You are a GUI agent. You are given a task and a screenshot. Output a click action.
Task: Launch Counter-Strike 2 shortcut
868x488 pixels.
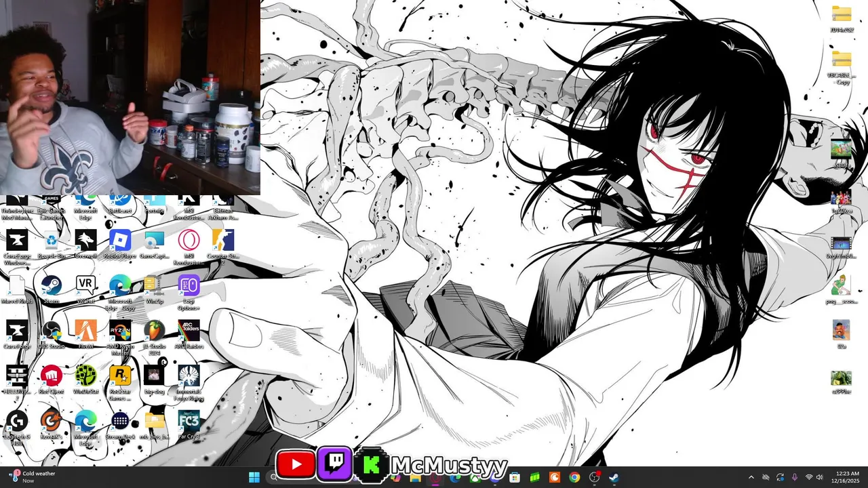(223, 245)
